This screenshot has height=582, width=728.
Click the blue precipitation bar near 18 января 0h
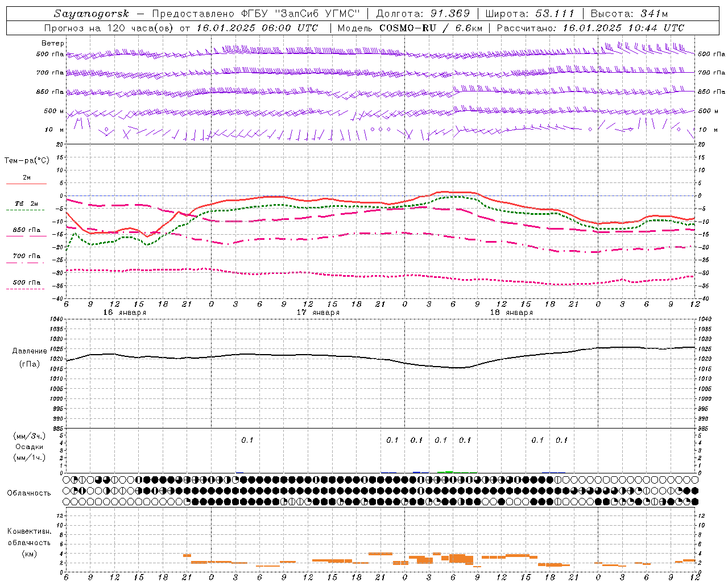[417, 472]
